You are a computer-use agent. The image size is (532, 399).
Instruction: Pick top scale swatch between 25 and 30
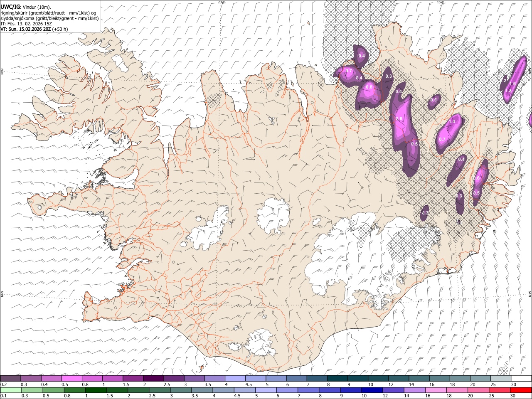[x=501, y=379]
